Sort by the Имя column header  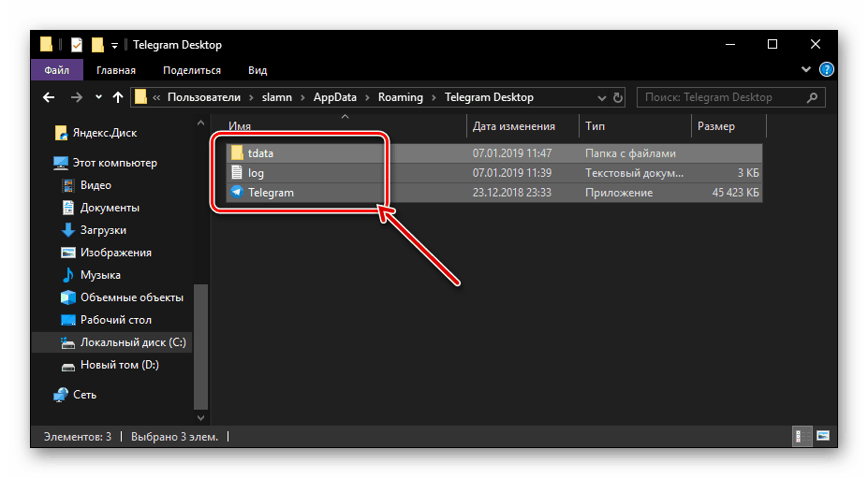[x=240, y=126]
